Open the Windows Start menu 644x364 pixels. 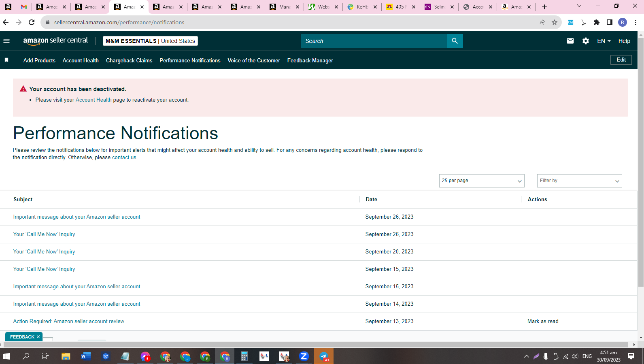(x=6, y=356)
